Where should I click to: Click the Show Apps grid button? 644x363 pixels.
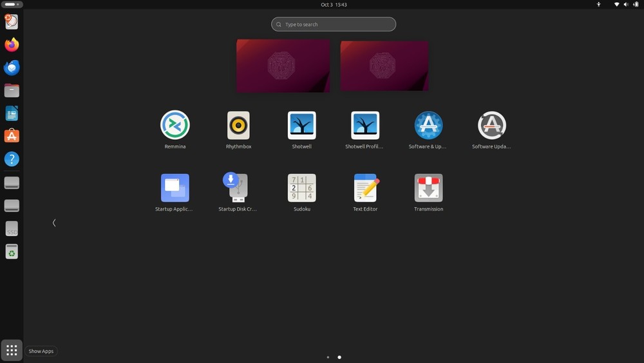[12, 350]
